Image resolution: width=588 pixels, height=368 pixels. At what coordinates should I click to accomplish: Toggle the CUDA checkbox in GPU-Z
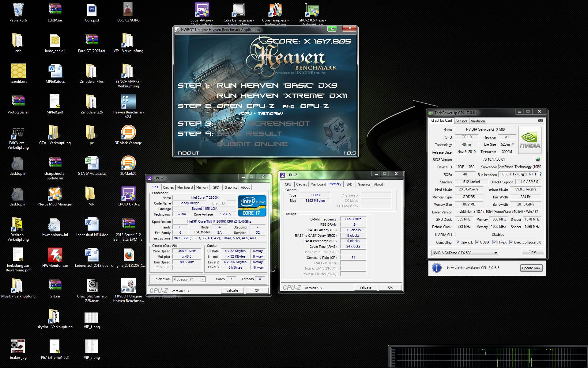[477, 242]
